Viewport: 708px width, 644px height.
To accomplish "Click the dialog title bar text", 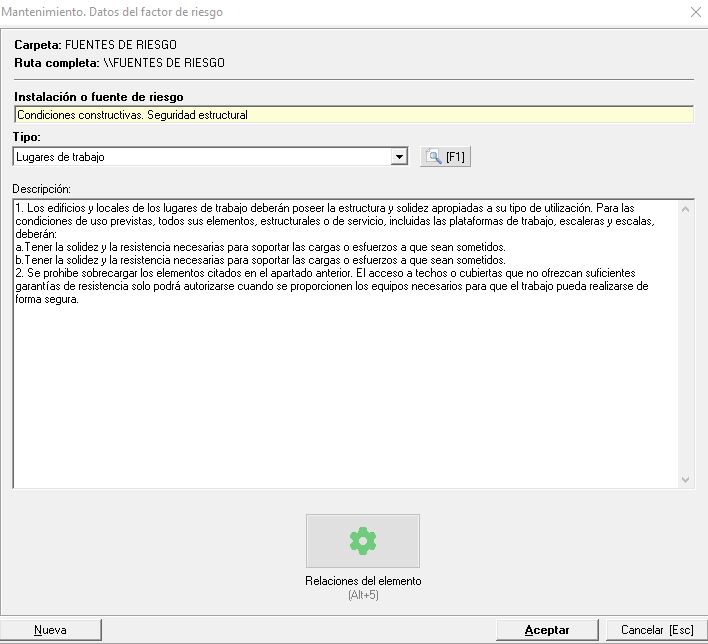I will [112, 12].
